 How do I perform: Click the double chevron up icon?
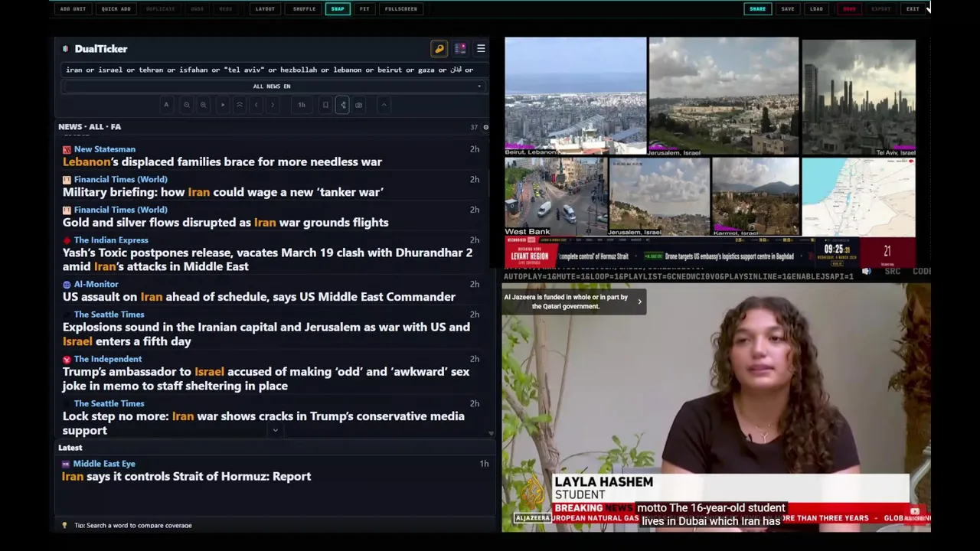tap(240, 105)
